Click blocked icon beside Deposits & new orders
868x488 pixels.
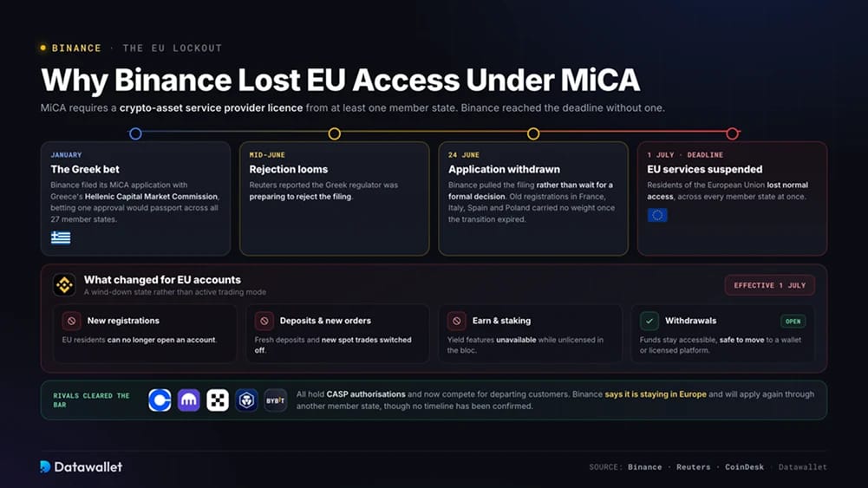click(264, 321)
